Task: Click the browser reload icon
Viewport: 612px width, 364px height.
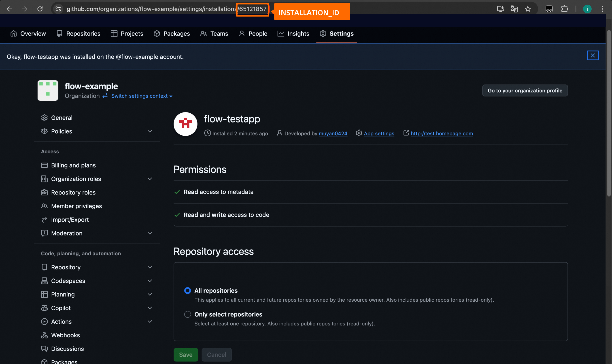Action: click(40, 9)
